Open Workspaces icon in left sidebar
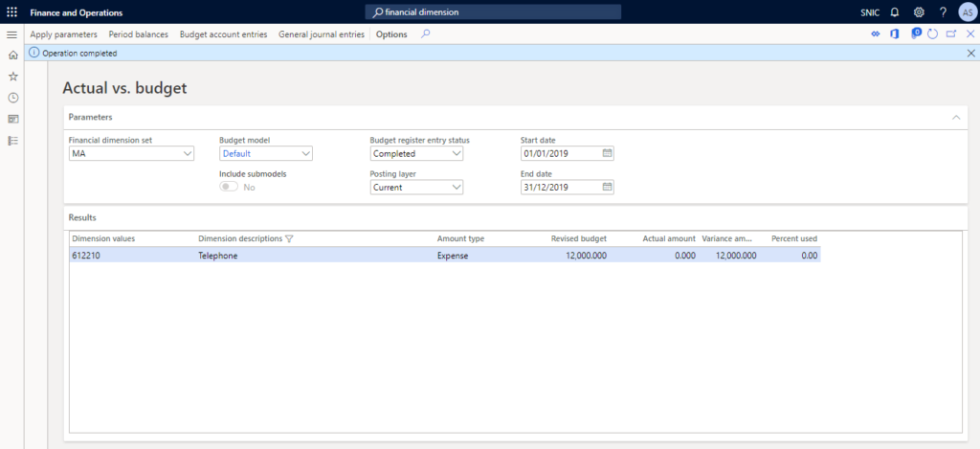Image resolution: width=980 pixels, height=449 pixels. (x=12, y=119)
